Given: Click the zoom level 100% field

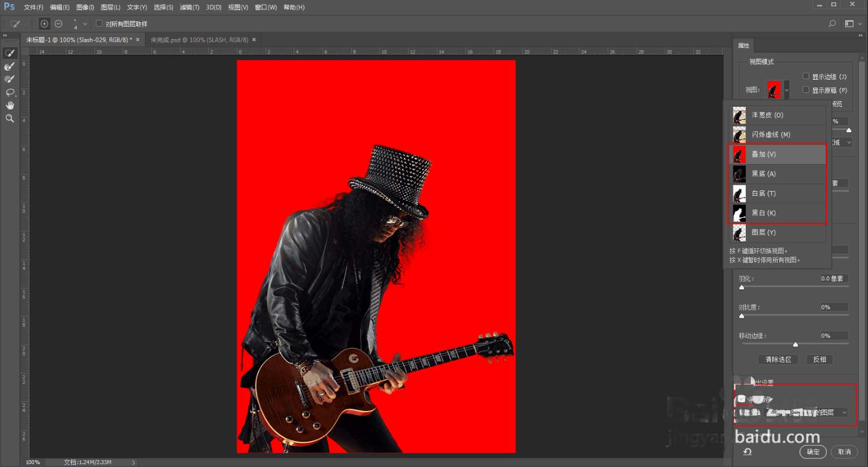Looking at the screenshot, I should [x=33, y=462].
